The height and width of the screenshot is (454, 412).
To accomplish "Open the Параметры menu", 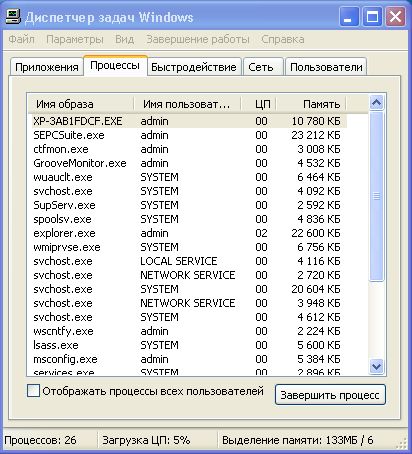I will 75,39.
